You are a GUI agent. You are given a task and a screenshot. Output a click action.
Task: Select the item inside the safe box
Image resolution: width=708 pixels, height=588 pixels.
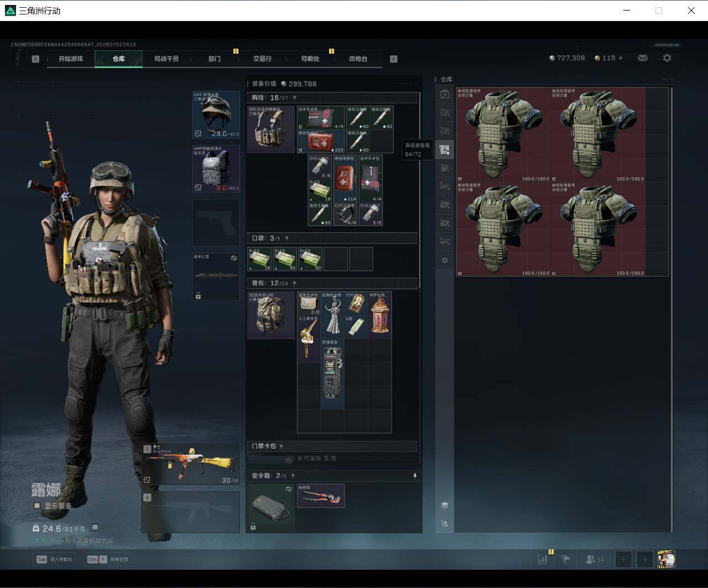click(321, 496)
